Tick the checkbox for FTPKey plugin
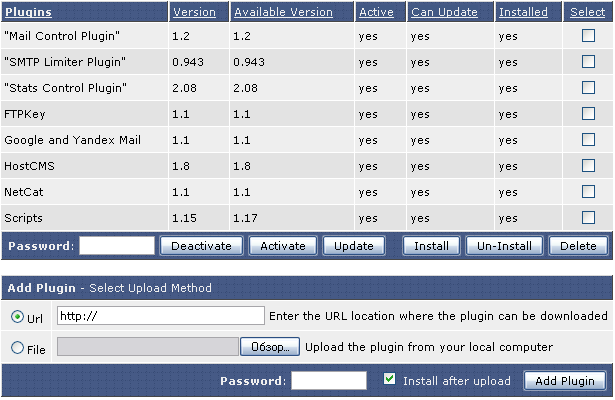The image size is (615, 400). [x=588, y=114]
